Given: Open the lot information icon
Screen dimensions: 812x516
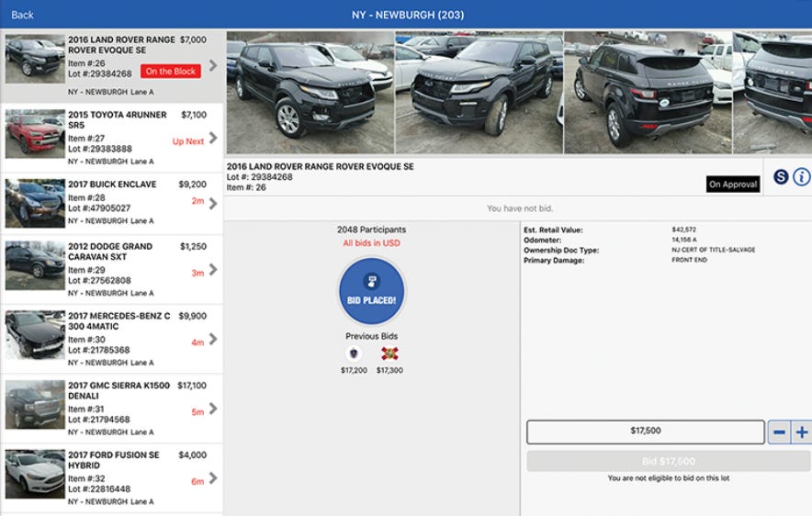Looking at the screenshot, I should click(802, 177).
